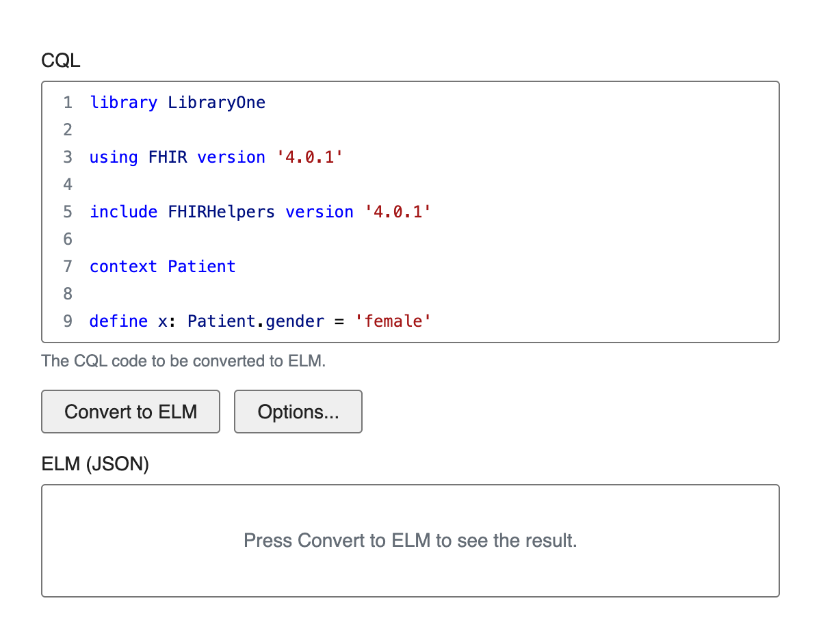The image size is (821, 644).
Task: Click the 'define' keyword on line 9
Action: tap(118, 321)
